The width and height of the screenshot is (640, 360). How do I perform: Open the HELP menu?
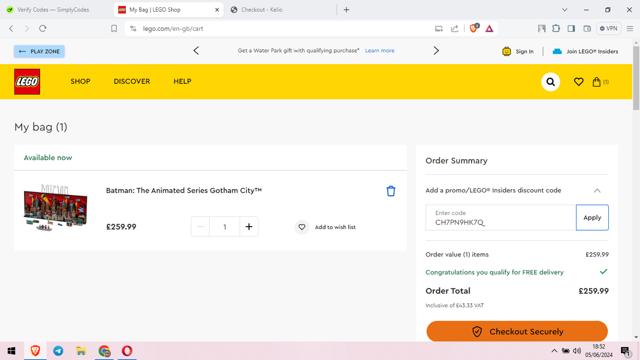tap(182, 81)
